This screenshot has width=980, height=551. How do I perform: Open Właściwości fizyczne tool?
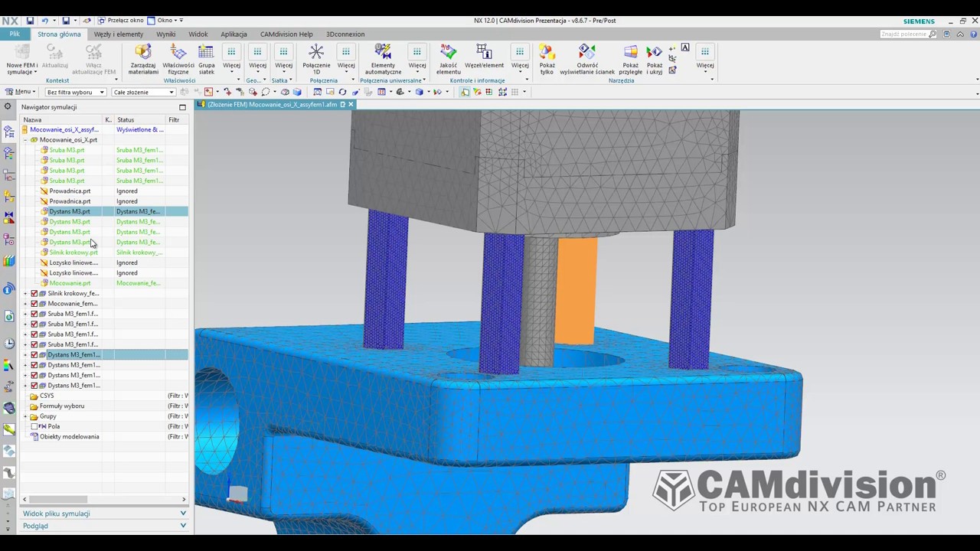click(x=178, y=58)
